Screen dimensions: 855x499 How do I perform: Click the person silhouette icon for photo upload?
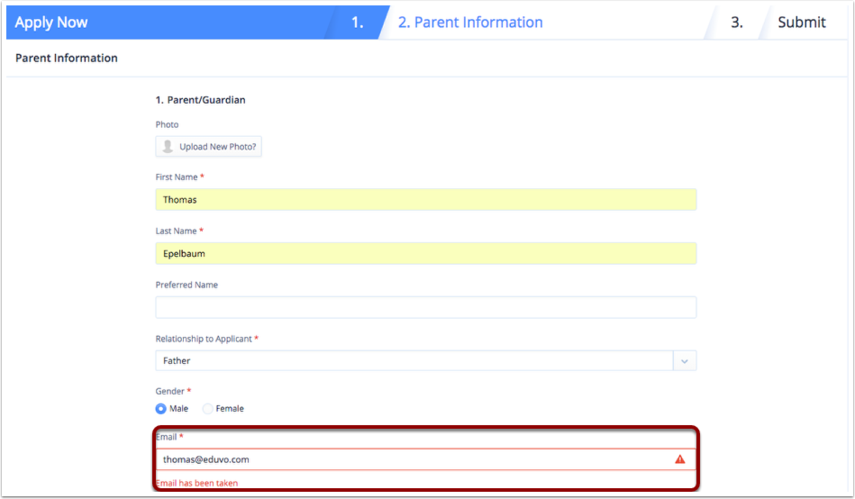point(168,147)
